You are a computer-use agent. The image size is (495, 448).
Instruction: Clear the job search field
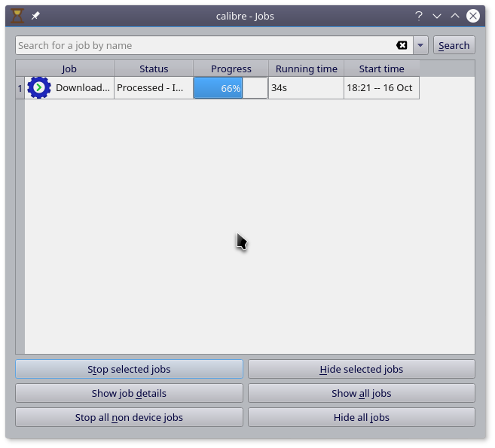pos(402,45)
